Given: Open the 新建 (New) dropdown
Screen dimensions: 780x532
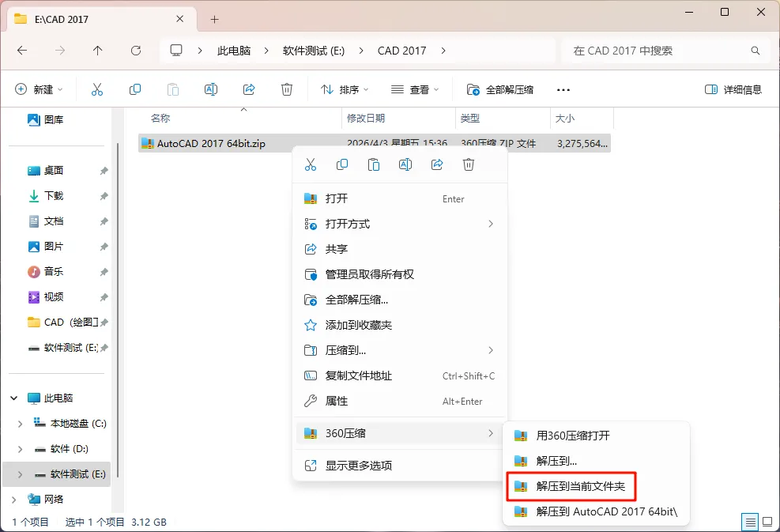Looking at the screenshot, I should pos(39,89).
